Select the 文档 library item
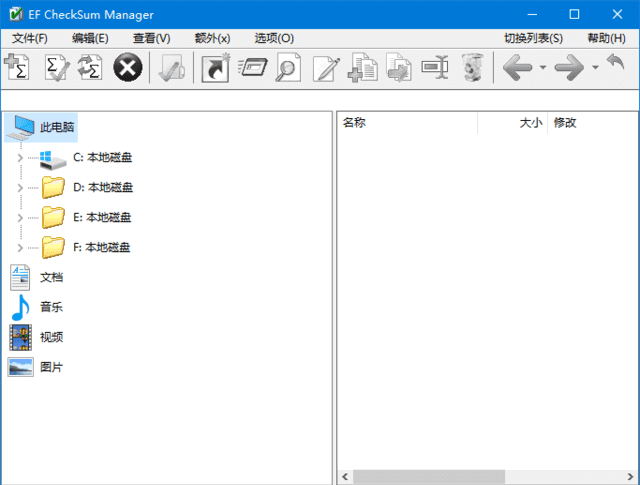The width and height of the screenshot is (640, 485). pos(51,278)
